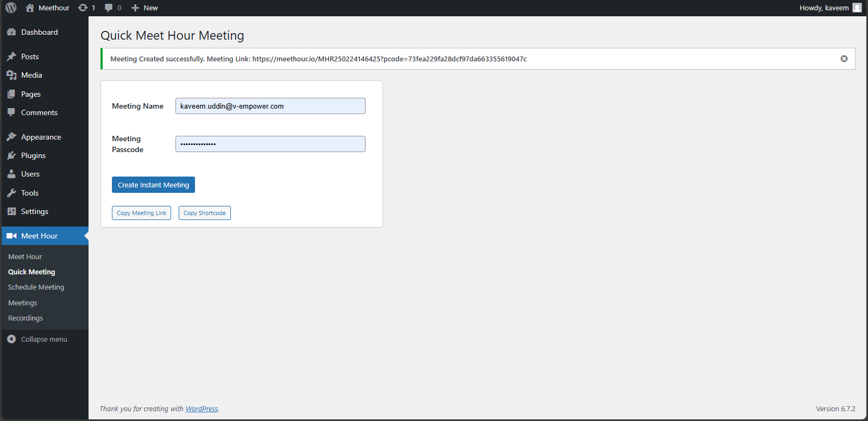868x421 pixels.
Task: Open the Meet Hour submenu item
Action: coord(25,256)
